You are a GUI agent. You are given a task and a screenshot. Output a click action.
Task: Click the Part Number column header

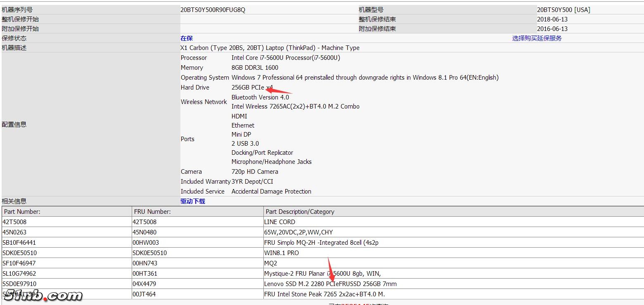(x=22, y=212)
